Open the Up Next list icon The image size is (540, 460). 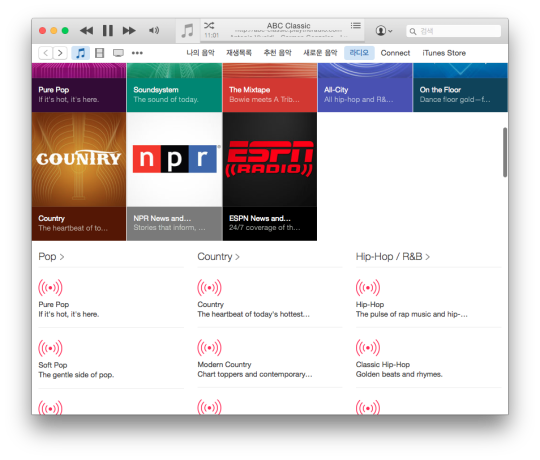(x=355, y=25)
